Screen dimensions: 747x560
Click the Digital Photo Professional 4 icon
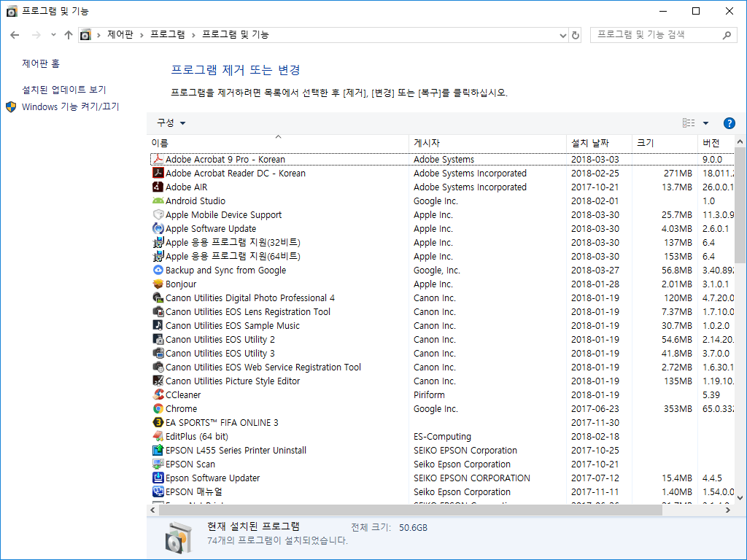(158, 297)
